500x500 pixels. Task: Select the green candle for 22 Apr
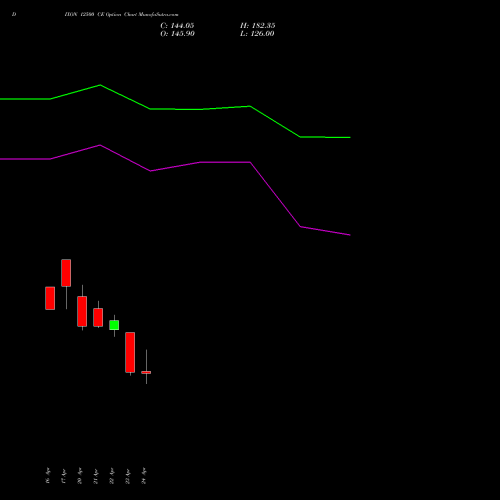point(114,325)
